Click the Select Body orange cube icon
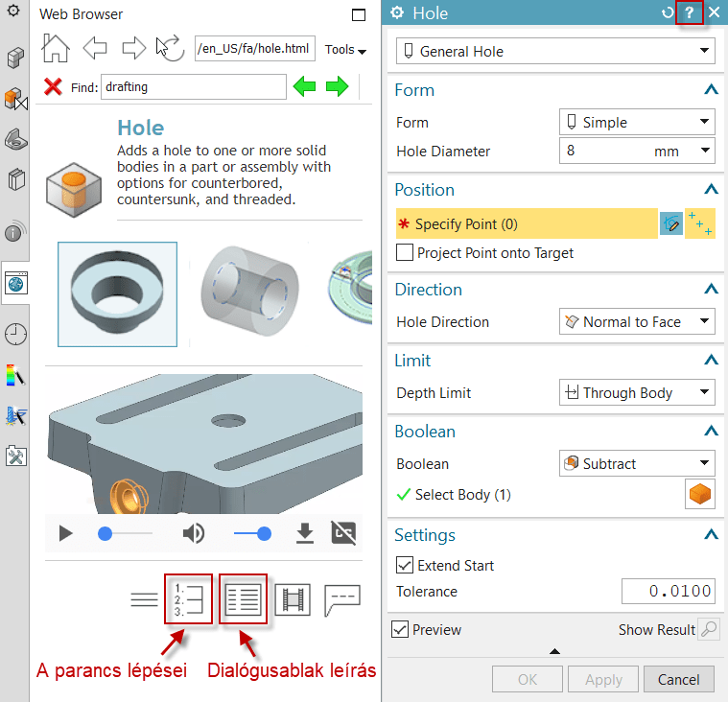The image size is (728, 702). tap(700, 495)
